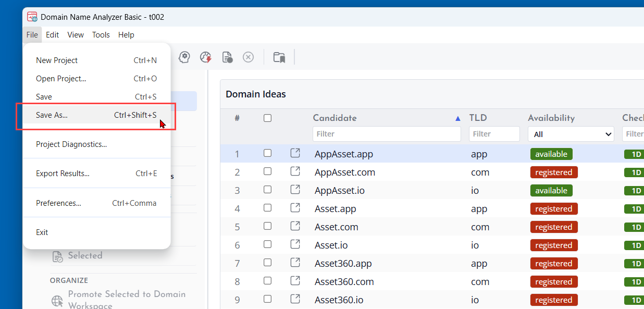
Task: Choose Export Results... menu entry
Action: coord(96,174)
